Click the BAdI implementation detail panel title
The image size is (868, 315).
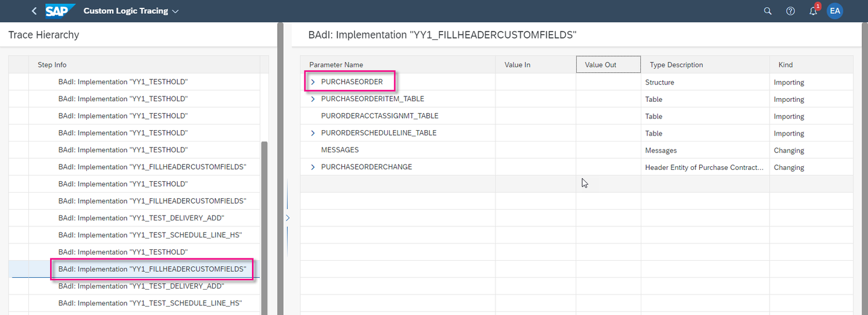click(x=442, y=35)
